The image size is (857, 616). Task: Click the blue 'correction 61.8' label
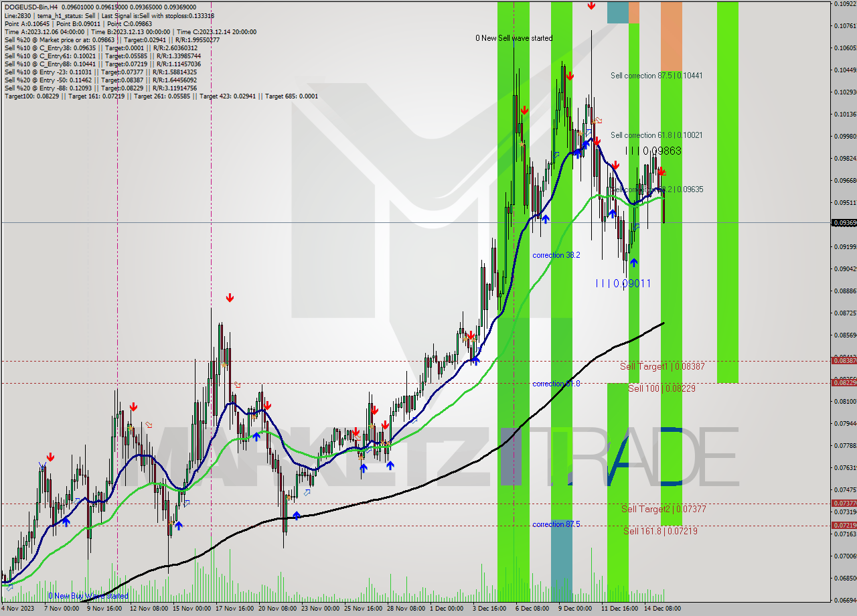tap(556, 384)
